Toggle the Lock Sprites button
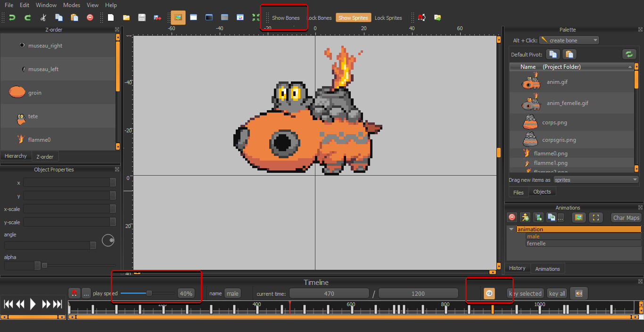Screen dimensions: 644x332 coord(388,18)
